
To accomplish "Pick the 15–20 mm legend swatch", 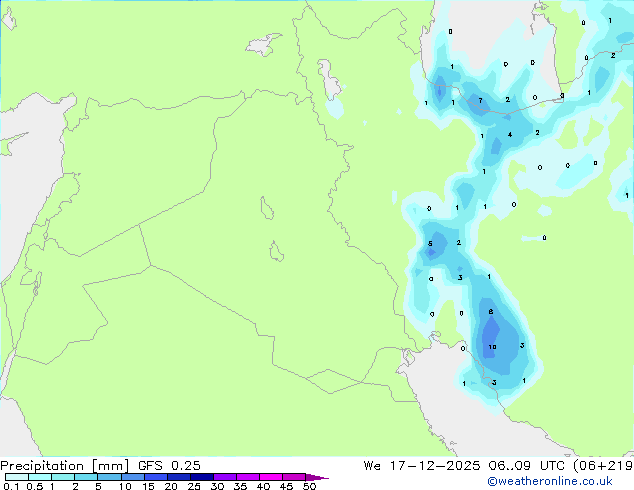I will tap(156, 477).
